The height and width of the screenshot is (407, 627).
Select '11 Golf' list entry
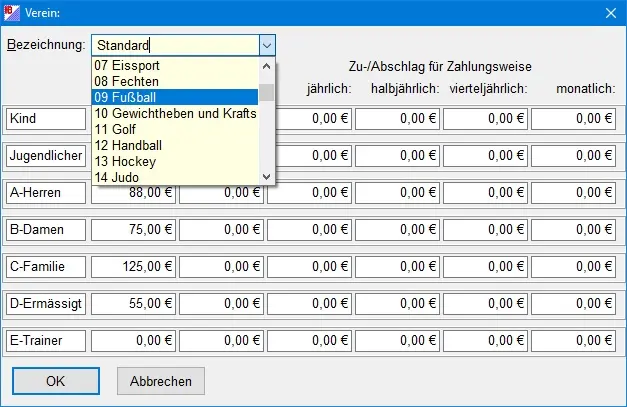175,129
